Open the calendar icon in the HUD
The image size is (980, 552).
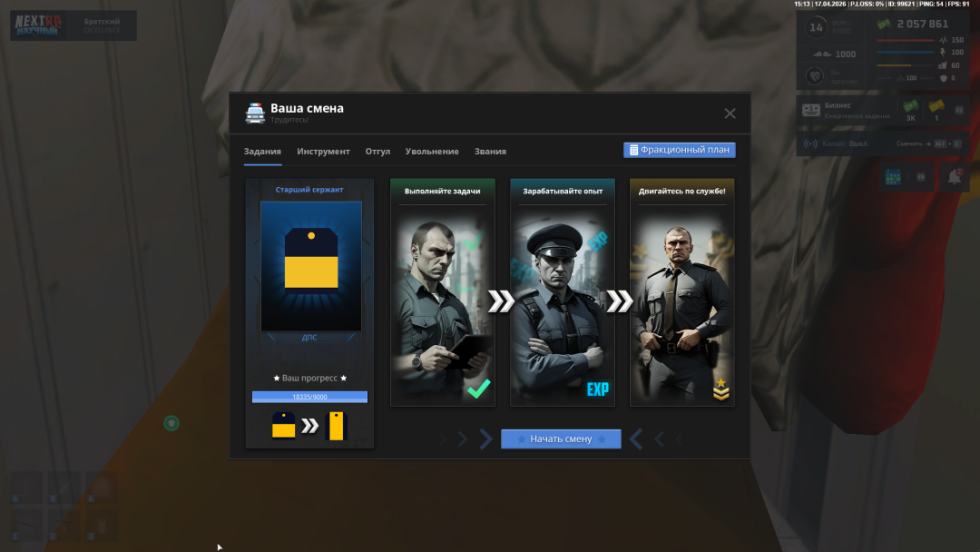point(892,177)
